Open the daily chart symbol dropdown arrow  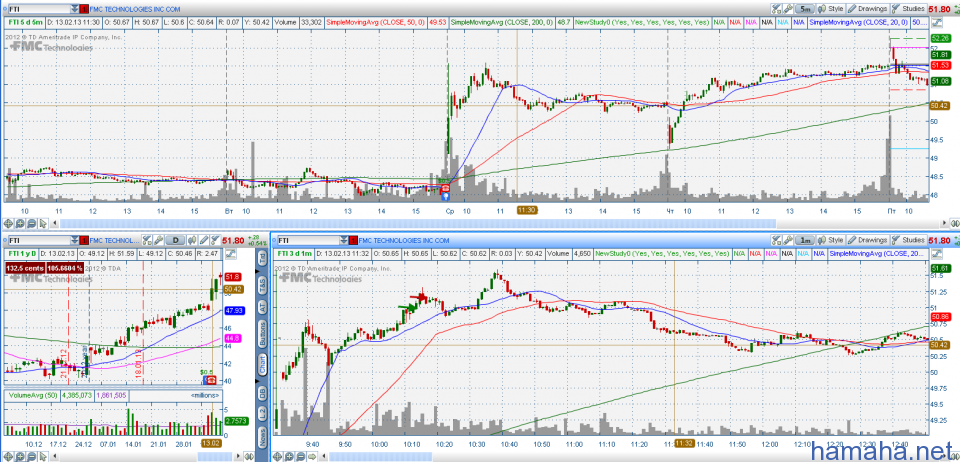click(74, 240)
